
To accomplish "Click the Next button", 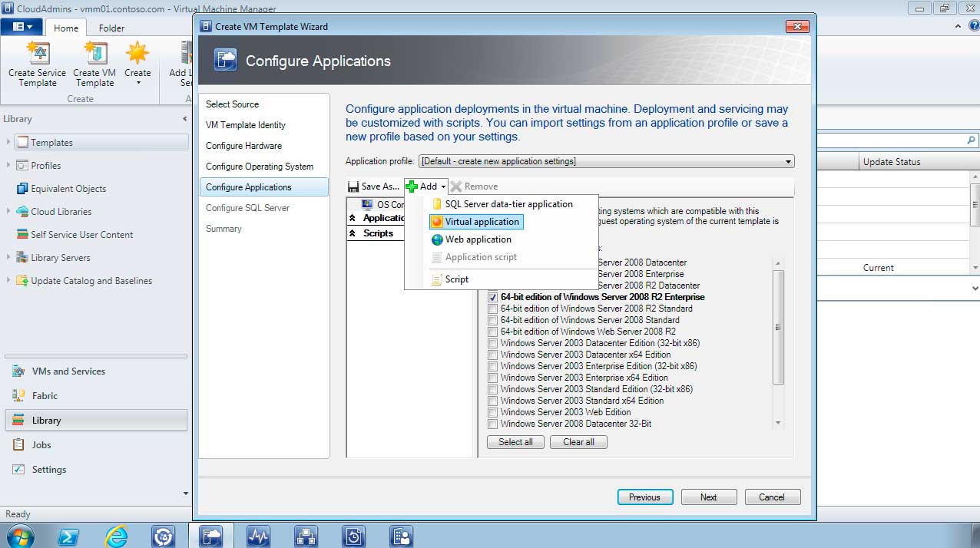I will [x=709, y=497].
